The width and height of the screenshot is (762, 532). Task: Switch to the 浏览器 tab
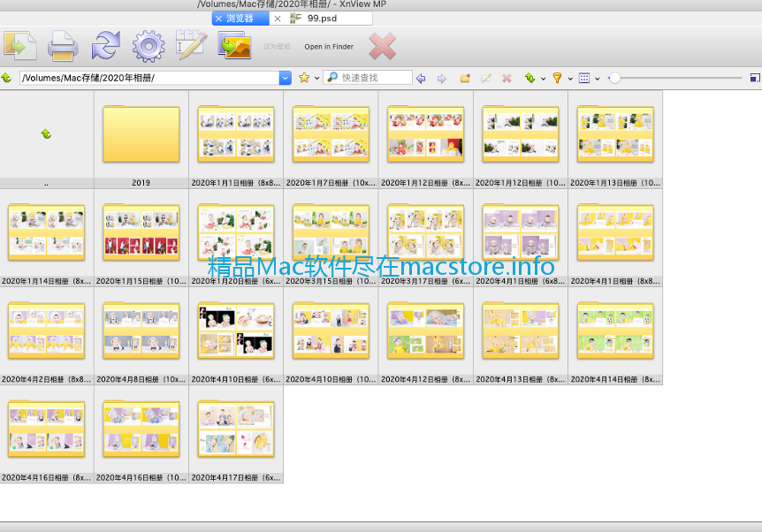point(239,18)
